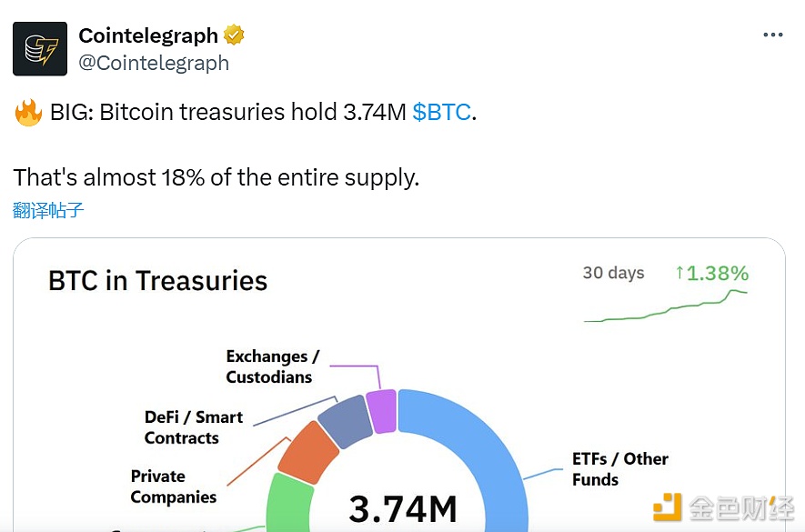The image size is (805, 532).
Task: Click the Cointelegraph profile avatar
Action: (40, 48)
